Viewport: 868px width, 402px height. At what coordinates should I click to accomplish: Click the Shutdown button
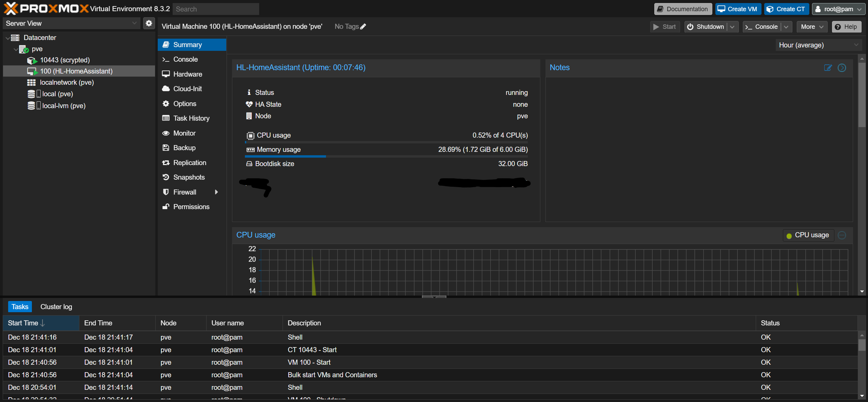click(706, 27)
